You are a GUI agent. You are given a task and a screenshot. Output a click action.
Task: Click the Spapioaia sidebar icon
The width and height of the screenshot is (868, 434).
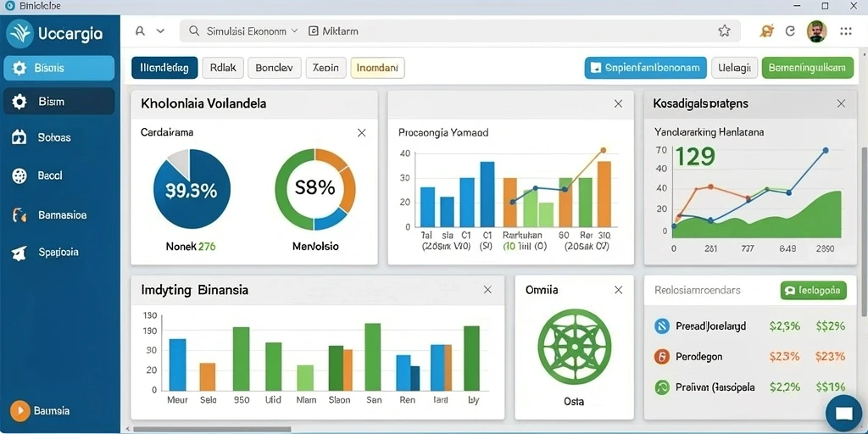19,253
